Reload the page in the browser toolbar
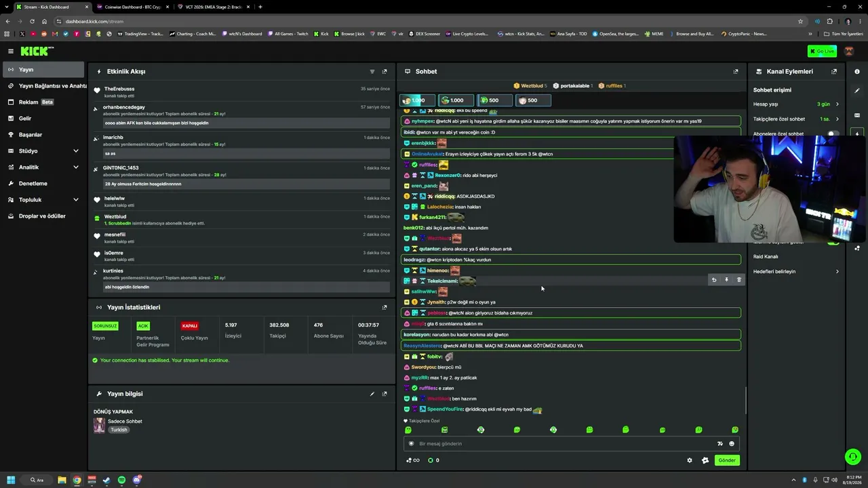Screen dimensions: 868x488 32,21
